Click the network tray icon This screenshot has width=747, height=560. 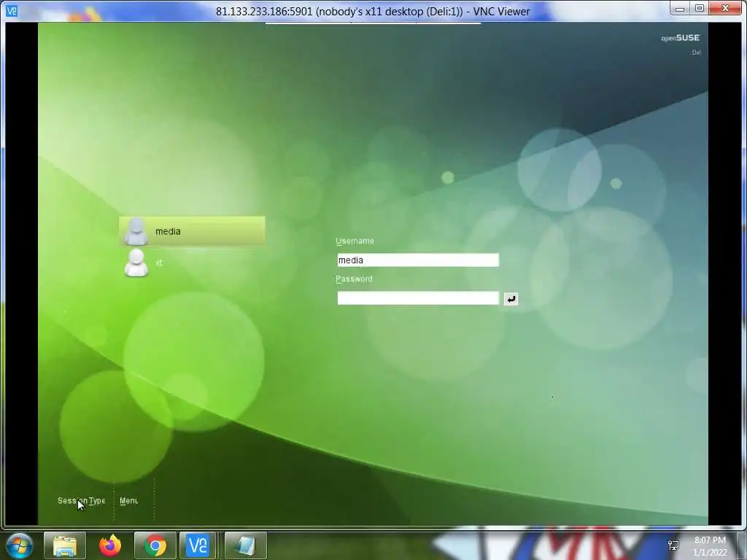click(x=673, y=545)
